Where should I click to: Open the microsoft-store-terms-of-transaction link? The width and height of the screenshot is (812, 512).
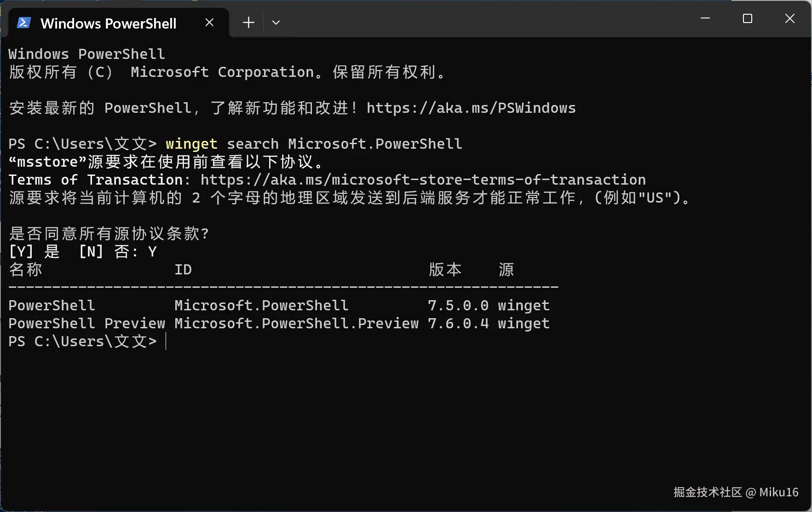423,180
